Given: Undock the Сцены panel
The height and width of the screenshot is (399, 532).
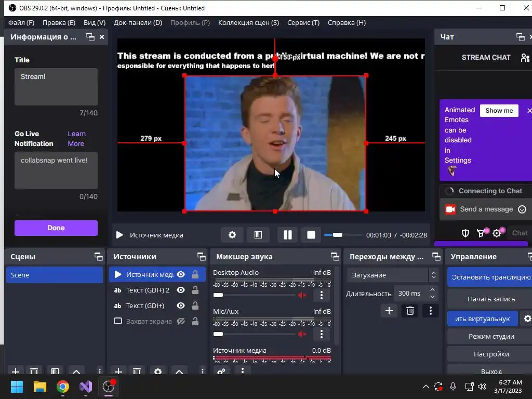Looking at the screenshot, I should (98, 257).
